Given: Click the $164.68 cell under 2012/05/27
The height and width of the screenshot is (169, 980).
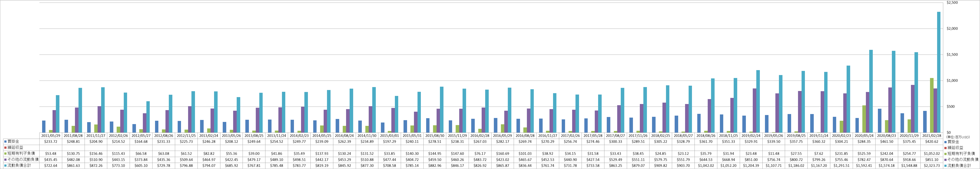Looking at the screenshot, I should [141, 141].
